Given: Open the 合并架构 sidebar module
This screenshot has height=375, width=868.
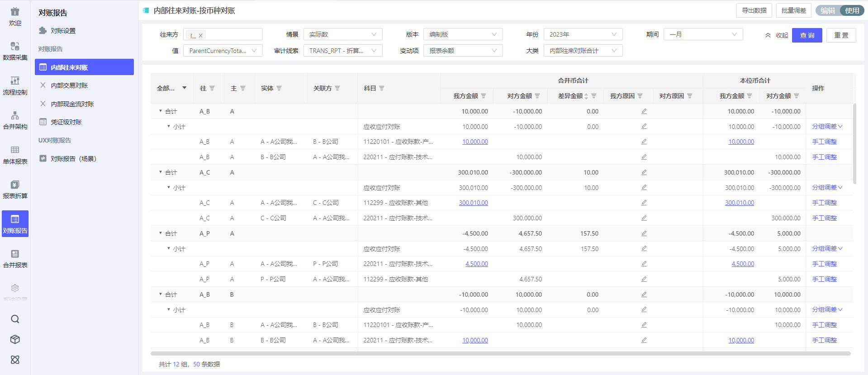Looking at the screenshot, I should point(15,120).
